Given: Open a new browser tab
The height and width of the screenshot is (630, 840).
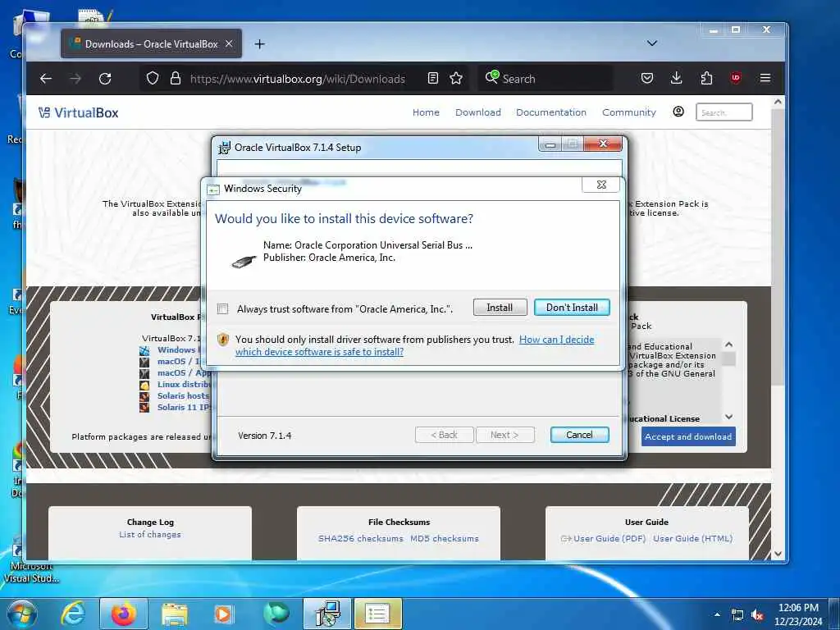Looking at the screenshot, I should (x=260, y=44).
